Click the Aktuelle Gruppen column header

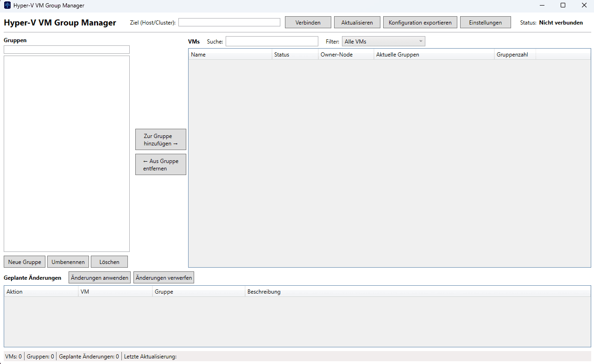pyautogui.click(x=434, y=55)
